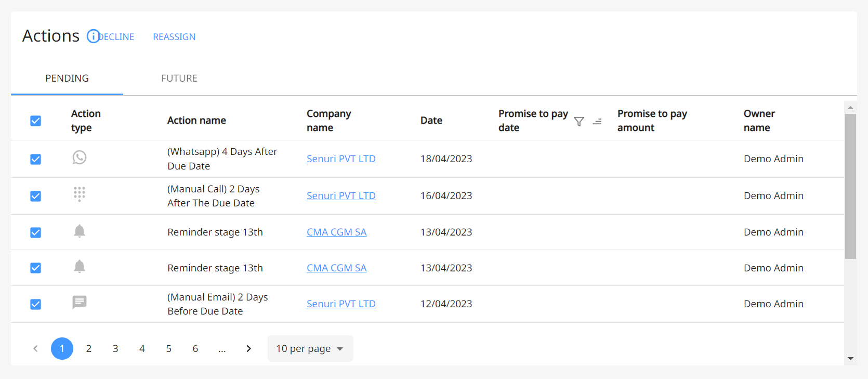The height and width of the screenshot is (379, 868).
Task: Click the bell icon in the fourth row
Action: 80,267
